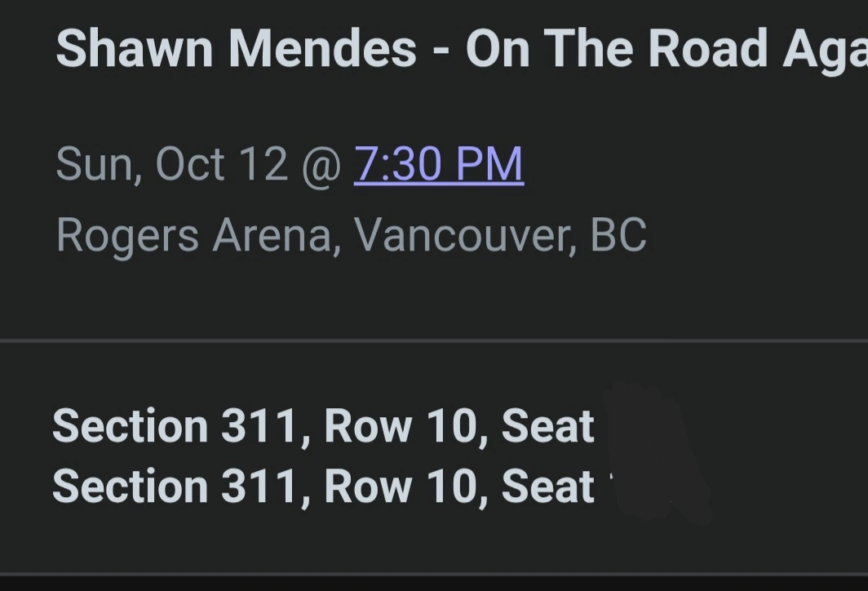Viewport: 868px width, 591px height.
Task: Click the BC province abbreviation
Action: click(618, 235)
